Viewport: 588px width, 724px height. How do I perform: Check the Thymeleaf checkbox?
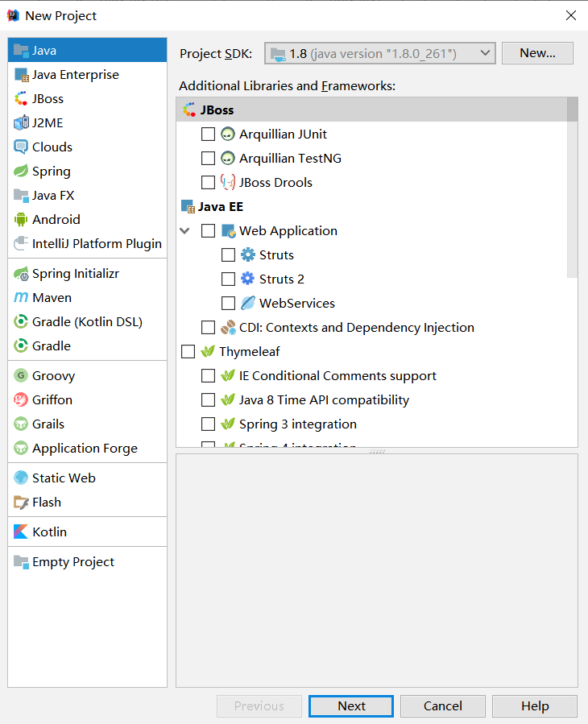pyautogui.click(x=188, y=351)
